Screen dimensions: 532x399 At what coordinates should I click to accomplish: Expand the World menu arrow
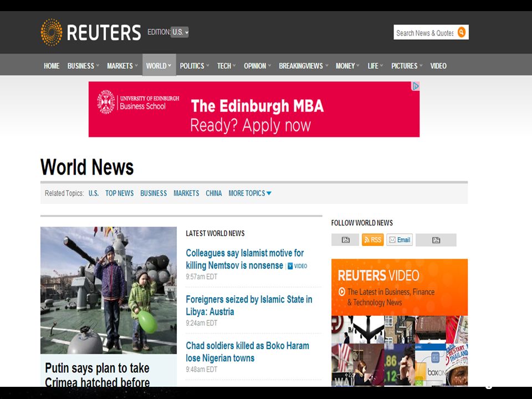[x=170, y=65]
